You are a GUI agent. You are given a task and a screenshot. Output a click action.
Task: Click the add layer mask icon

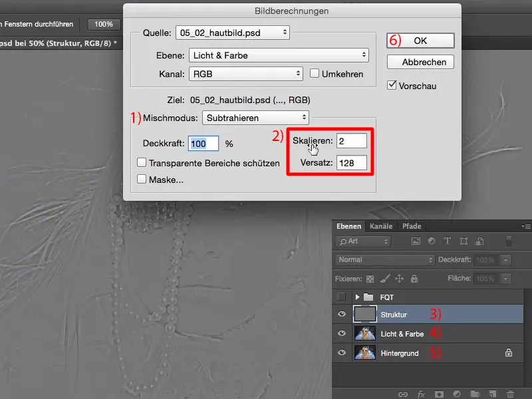point(439,394)
